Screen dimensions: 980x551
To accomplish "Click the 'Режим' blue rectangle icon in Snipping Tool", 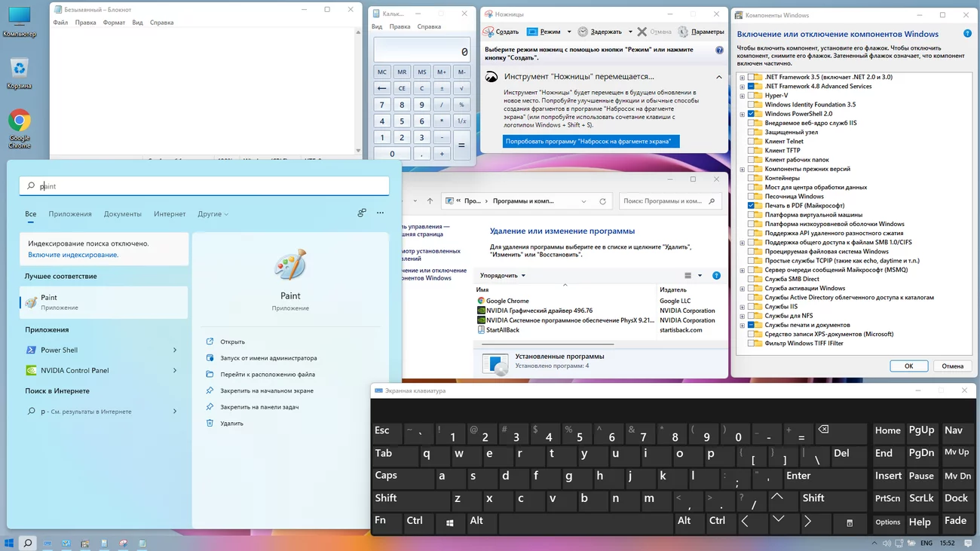I will (532, 32).
